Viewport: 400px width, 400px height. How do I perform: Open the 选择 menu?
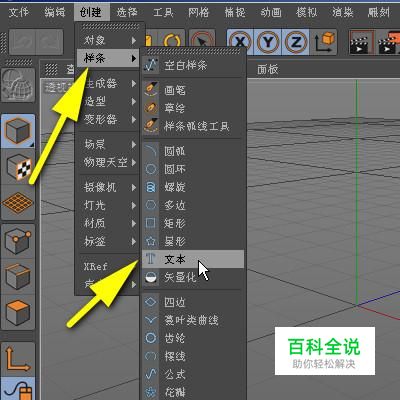tap(127, 13)
